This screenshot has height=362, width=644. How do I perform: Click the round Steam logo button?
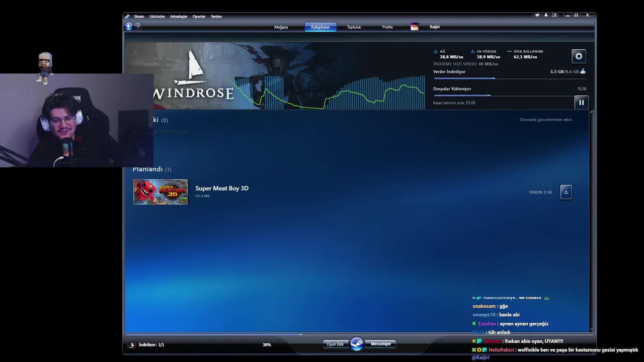point(357,344)
